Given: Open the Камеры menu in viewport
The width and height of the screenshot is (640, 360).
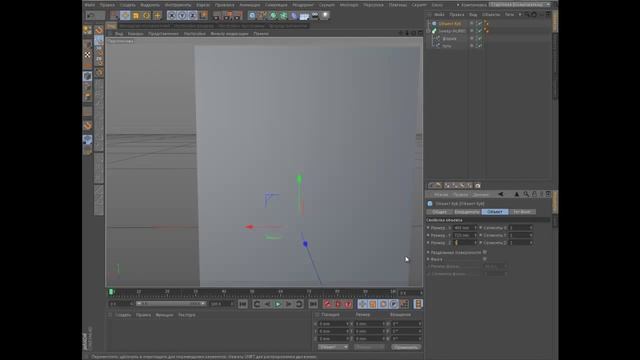Looking at the screenshot, I should point(136,33).
